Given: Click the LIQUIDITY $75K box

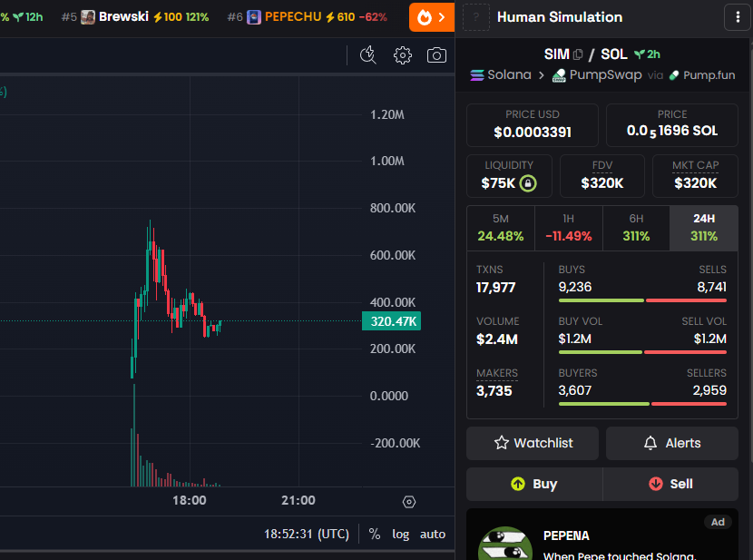Looking at the screenshot, I should (509, 176).
